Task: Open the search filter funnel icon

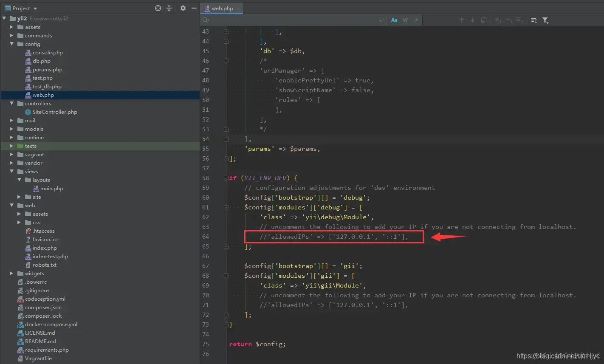Action: pyautogui.click(x=545, y=20)
